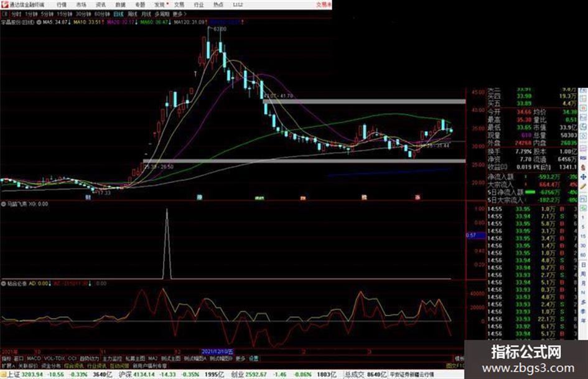Select the 周线 weekly chart tab
Screen dimensions: 588x379
[132, 14]
